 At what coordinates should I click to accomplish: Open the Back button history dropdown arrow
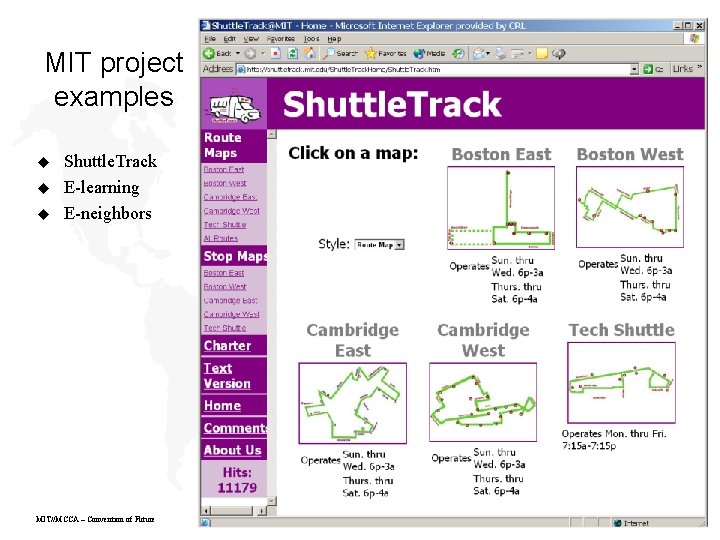[238, 54]
